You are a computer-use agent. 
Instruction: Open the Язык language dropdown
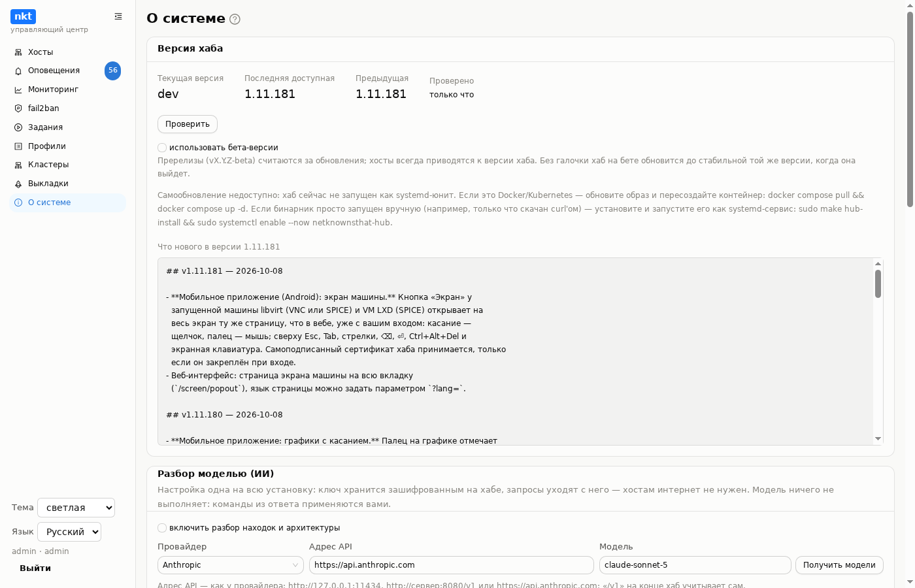69,532
